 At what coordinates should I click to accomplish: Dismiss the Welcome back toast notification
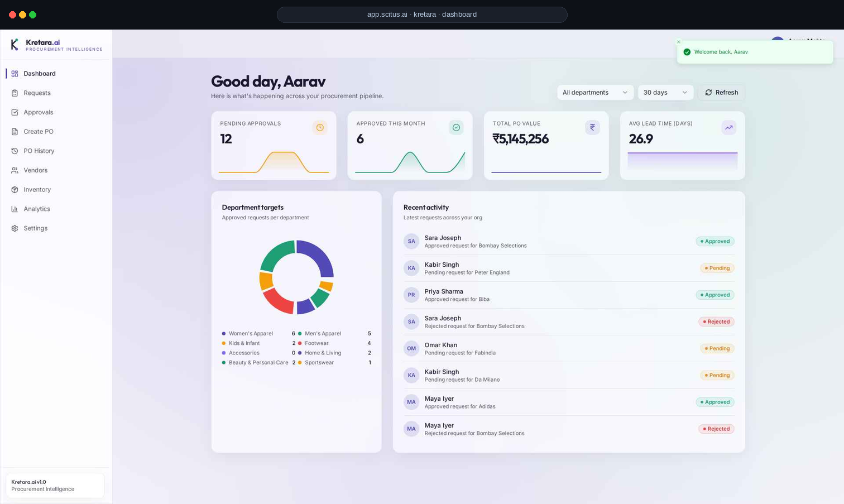pos(679,42)
